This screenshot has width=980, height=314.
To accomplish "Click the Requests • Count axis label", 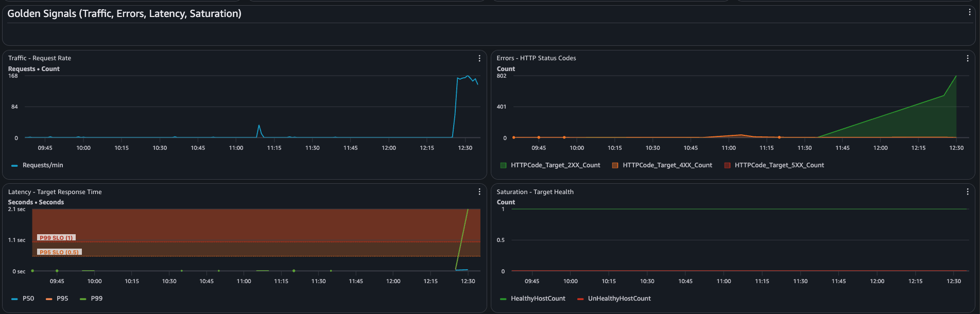I will coord(34,69).
